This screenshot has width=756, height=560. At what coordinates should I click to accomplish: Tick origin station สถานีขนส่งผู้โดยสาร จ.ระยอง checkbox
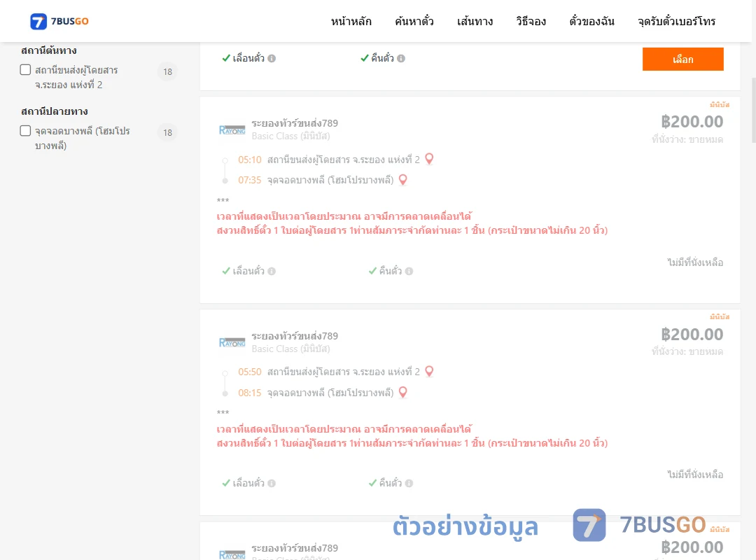click(x=26, y=70)
